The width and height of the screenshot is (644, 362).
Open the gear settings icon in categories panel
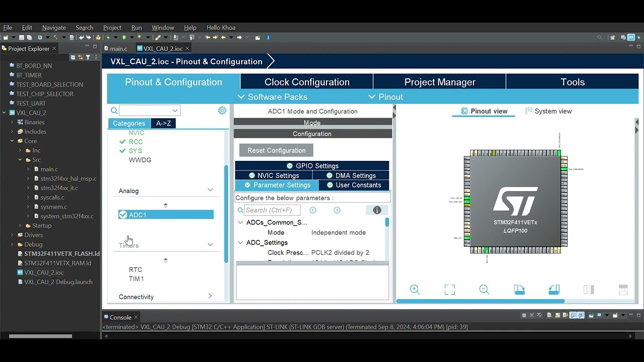pos(222,111)
